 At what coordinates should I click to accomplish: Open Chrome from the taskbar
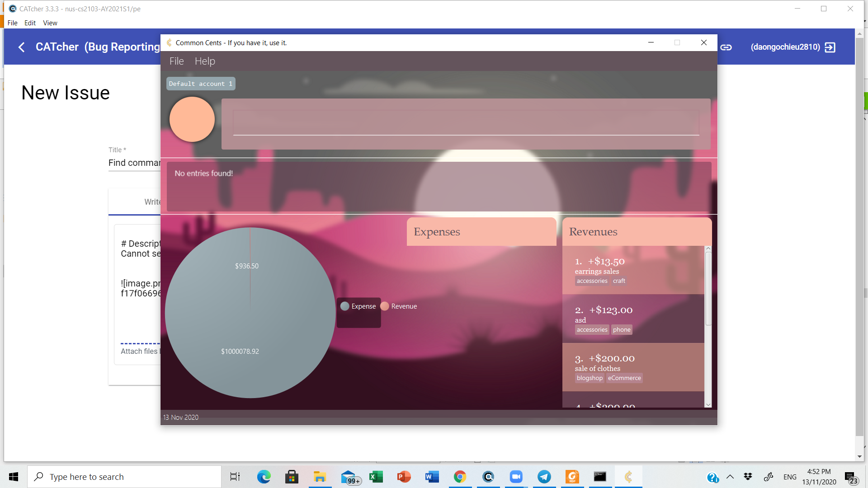[460, 477]
